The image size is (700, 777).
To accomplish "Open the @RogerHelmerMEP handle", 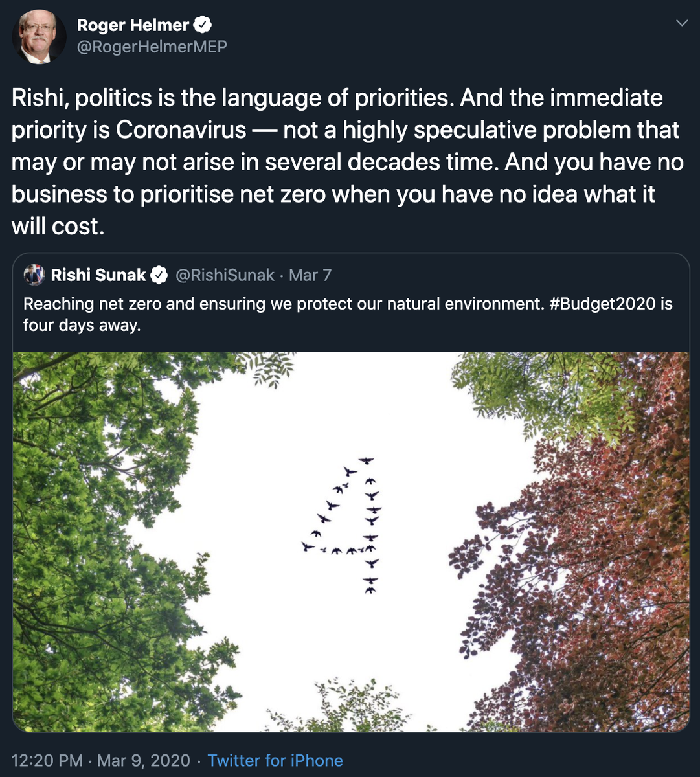I will (152, 47).
